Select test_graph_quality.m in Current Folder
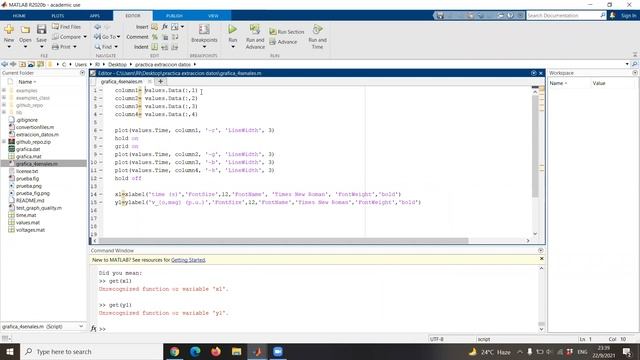 [x=39, y=208]
